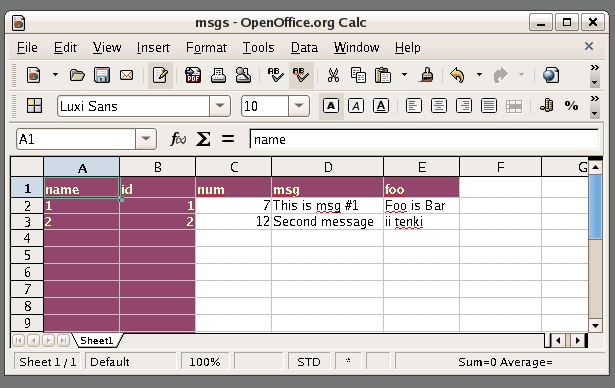Click the column D header

(x=328, y=168)
